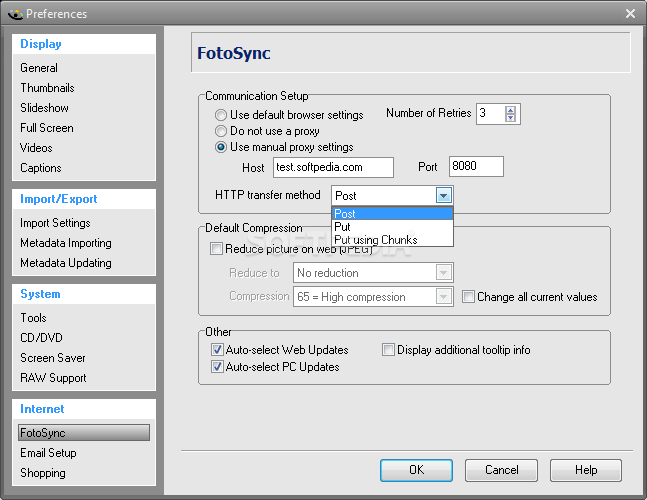The image size is (647, 500).
Task: Collapse the HTTP transfer method dropdown arrow
Action: (444, 196)
